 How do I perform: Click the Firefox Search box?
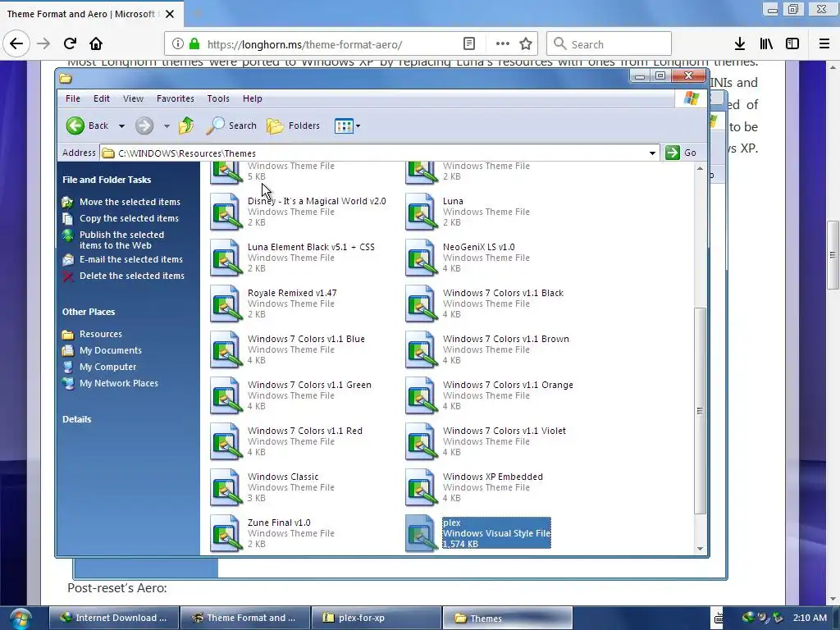pos(609,44)
